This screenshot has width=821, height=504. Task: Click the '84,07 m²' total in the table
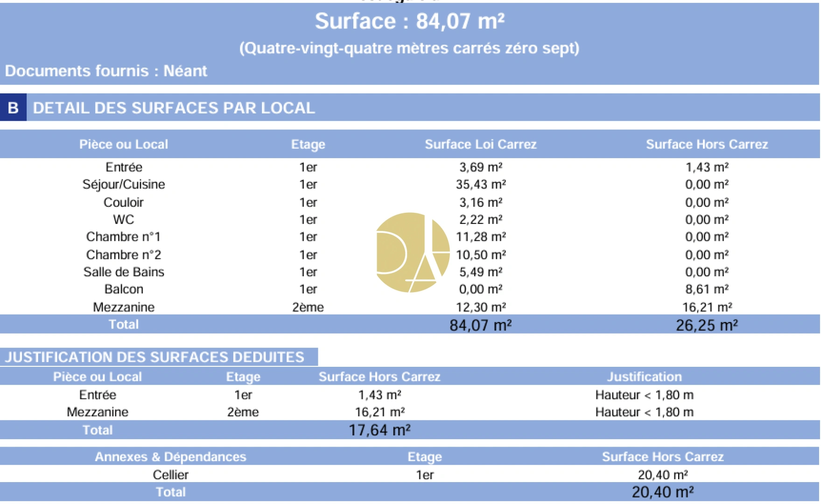tap(481, 325)
